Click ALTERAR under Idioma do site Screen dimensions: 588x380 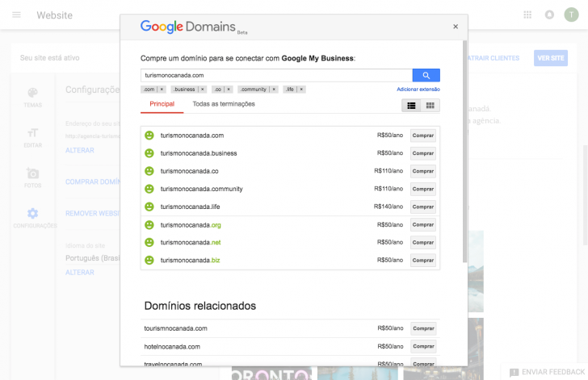(x=79, y=273)
